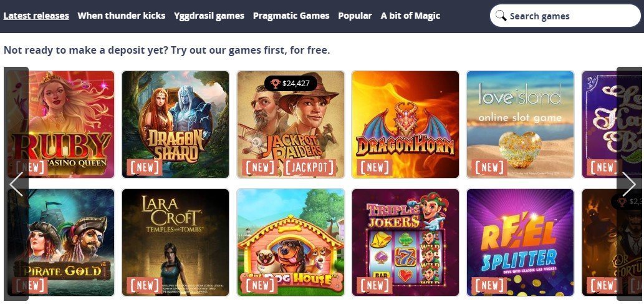The width and height of the screenshot is (644, 304).
Task: Launch Lara Croft Temples and Tombs
Action: tap(175, 242)
